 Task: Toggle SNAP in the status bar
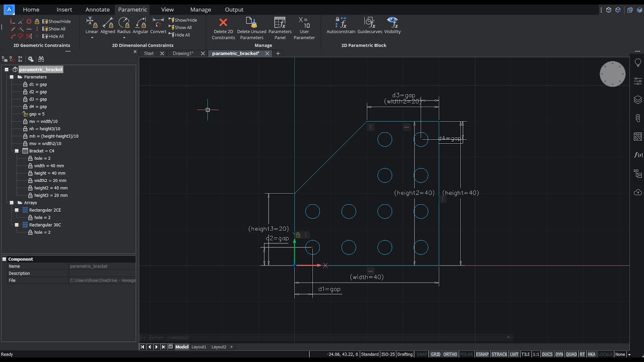click(422, 354)
